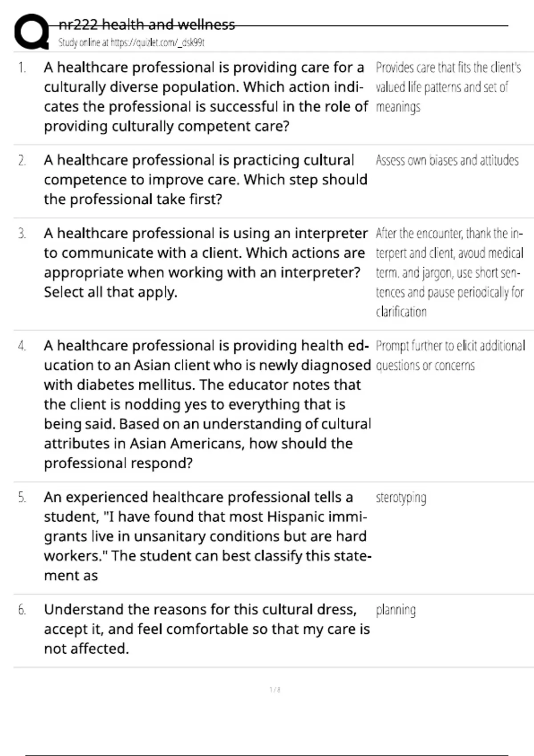534x756 pixels.
Task: Click the answer 'sterotyping'
Action: coord(400,497)
